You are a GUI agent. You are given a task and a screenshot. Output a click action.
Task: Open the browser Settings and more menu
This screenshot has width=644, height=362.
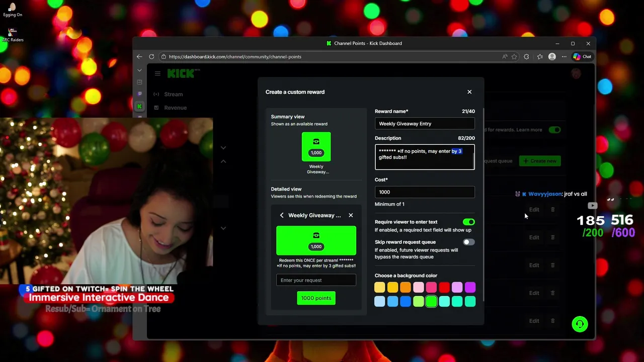coord(564,57)
